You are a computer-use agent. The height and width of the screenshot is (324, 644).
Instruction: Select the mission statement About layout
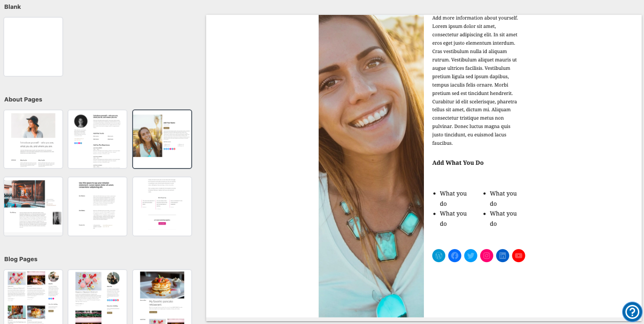(97, 206)
